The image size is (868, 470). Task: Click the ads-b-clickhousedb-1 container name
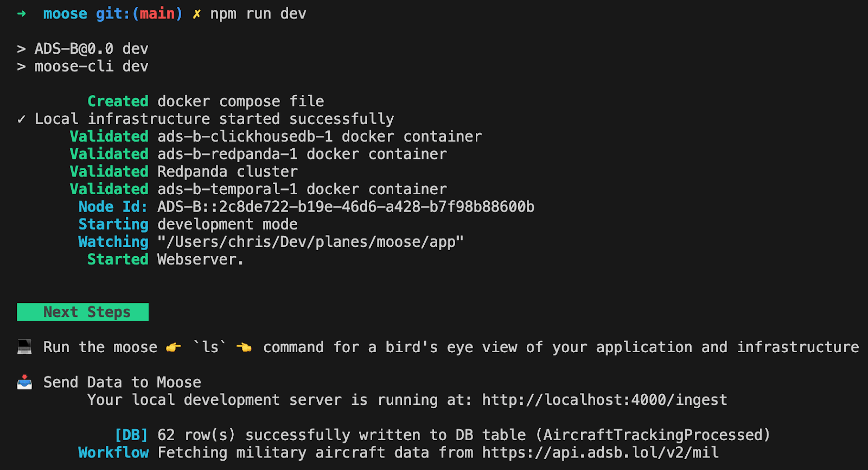coord(245,137)
